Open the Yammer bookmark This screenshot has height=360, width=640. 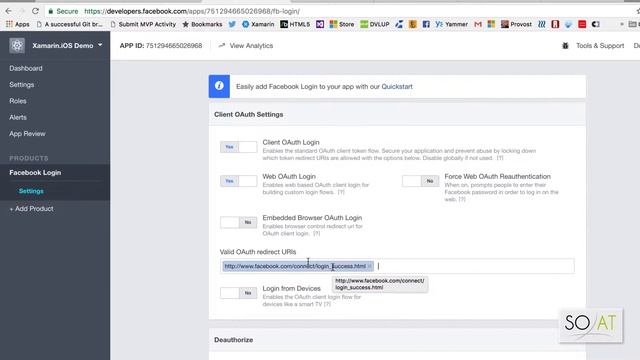click(x=451, y=24)
